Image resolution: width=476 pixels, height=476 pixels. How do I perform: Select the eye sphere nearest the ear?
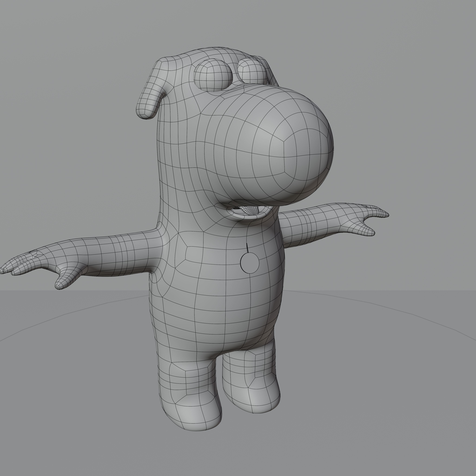pos(213,75)
